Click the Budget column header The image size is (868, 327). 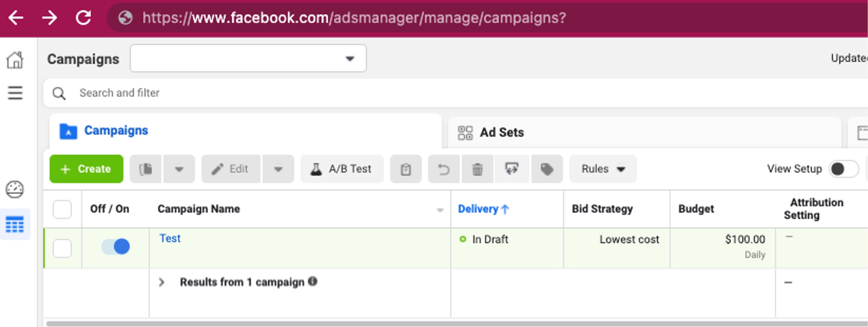(x=696, y=209)
